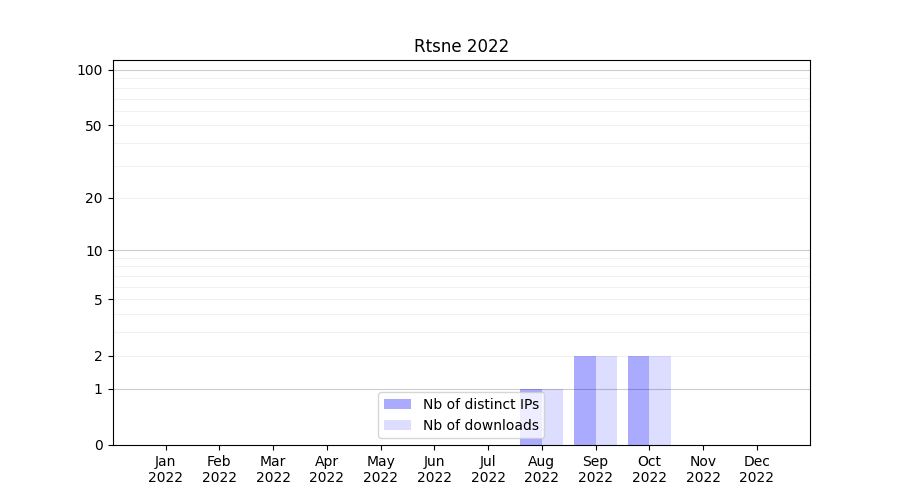This screenshot has width=900, height=500.
Task: Click the 'Nb of downloads' legend swatch
Action: click(397, 425)
